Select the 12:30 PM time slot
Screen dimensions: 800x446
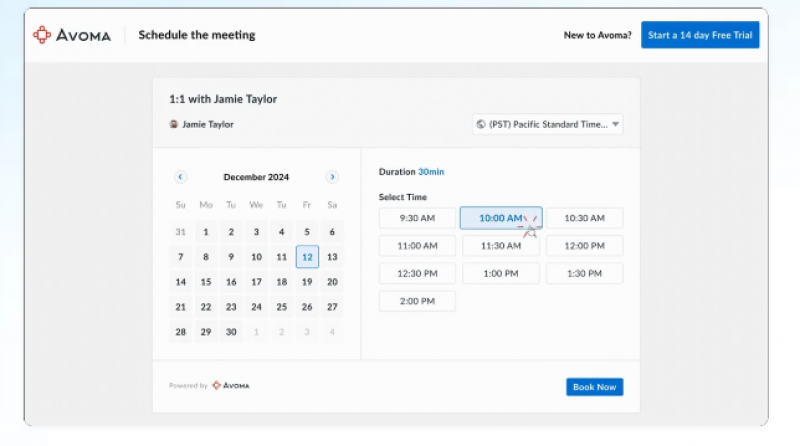pyautogui.click(x=417, y=274)
